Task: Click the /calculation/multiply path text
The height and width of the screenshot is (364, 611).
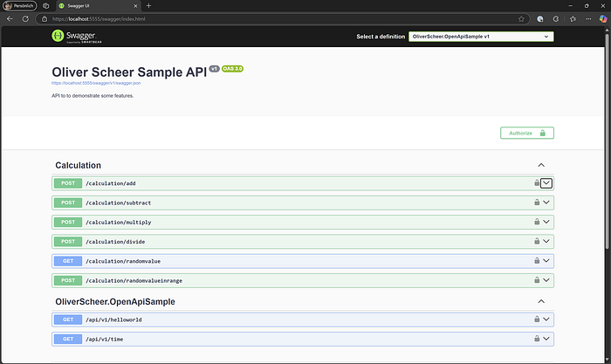Action: click(x=118, y=222)
